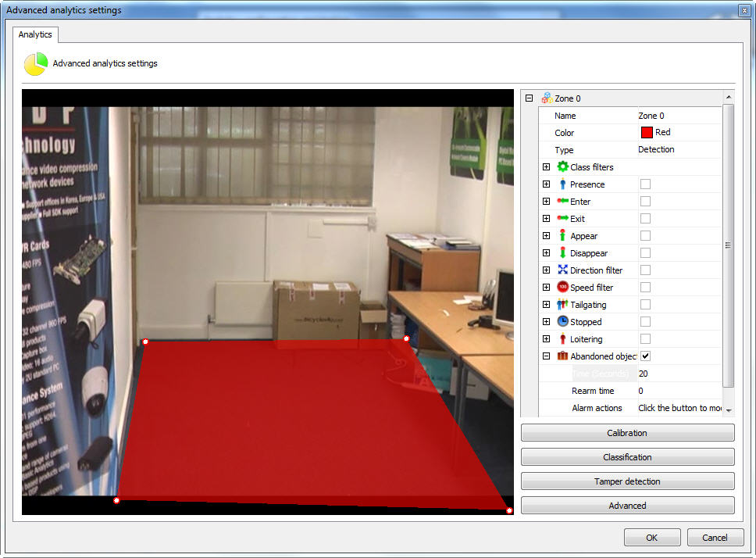Tick the Appear checkbox
The width and height of the screenshot is (756, 558).
[x=645, y=235]
